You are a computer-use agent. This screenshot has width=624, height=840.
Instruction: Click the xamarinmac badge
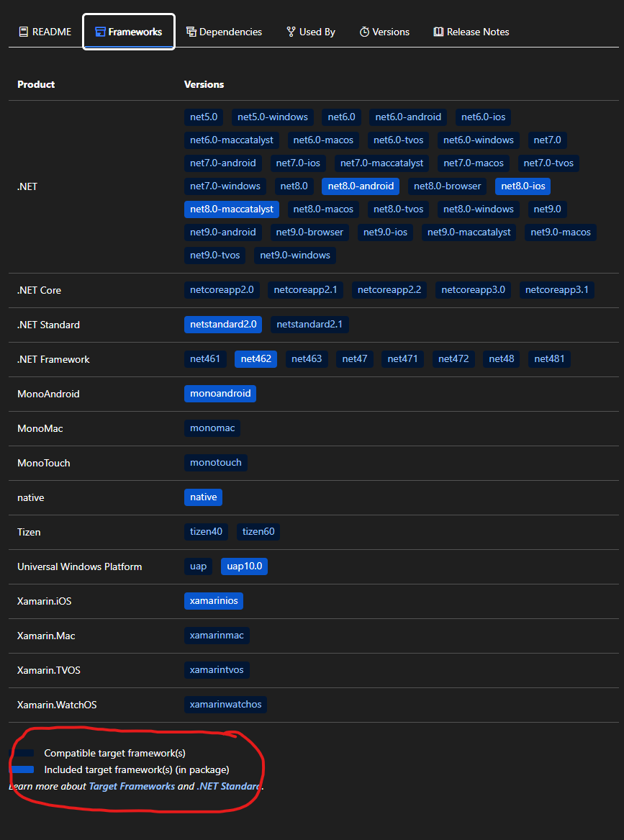tap(217, 636)
